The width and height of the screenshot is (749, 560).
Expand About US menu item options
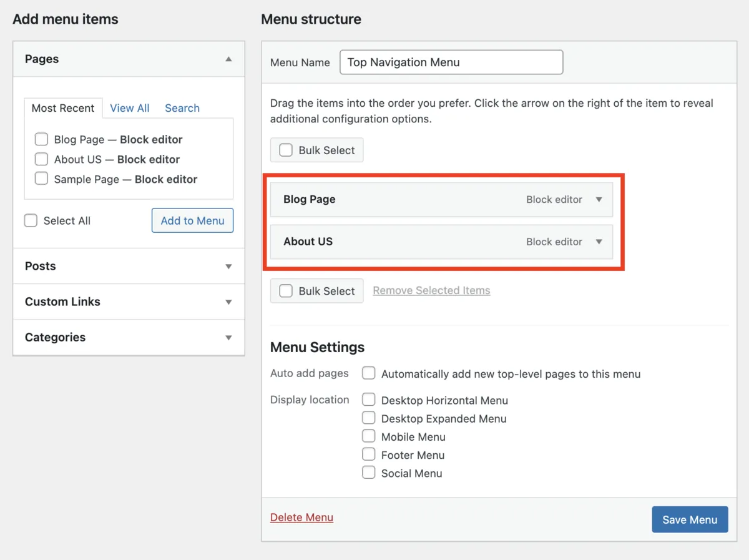tap(599, 242)
